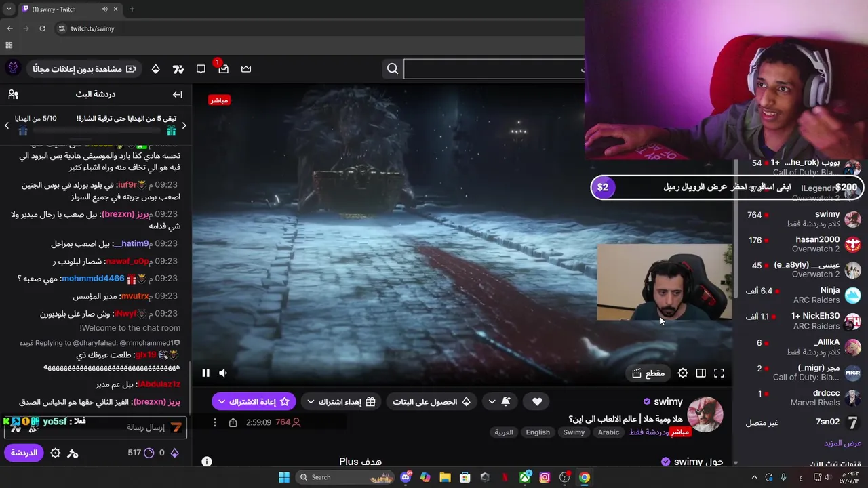Open channel points balance 517
The height and width of the screenshot is (488, 868).
(140, 453)
